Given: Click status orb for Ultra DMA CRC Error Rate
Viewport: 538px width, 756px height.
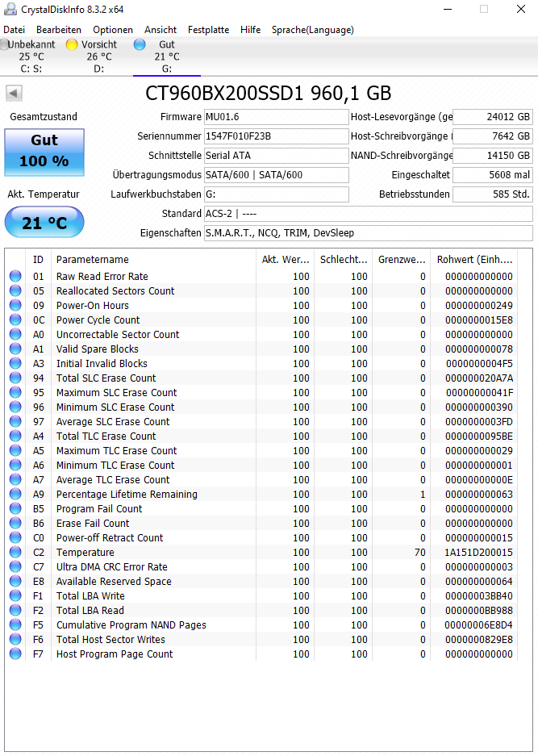Looking at the screenshot, I should click(x=15, y=566).
